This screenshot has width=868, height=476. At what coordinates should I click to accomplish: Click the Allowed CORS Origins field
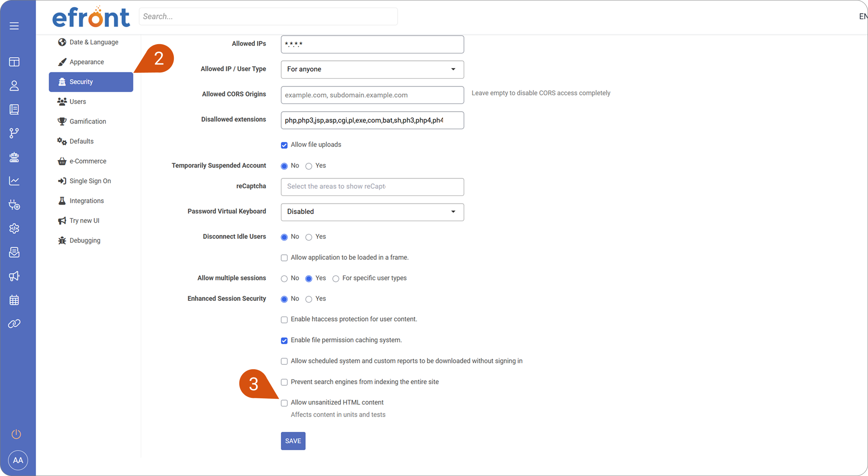click(372, 95)
